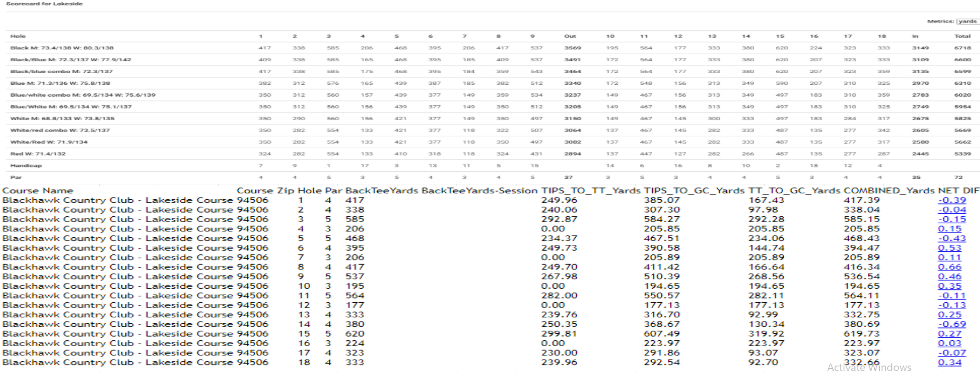
Task: Follow the 0.35 NET DIF link
Action: (949, 286)
